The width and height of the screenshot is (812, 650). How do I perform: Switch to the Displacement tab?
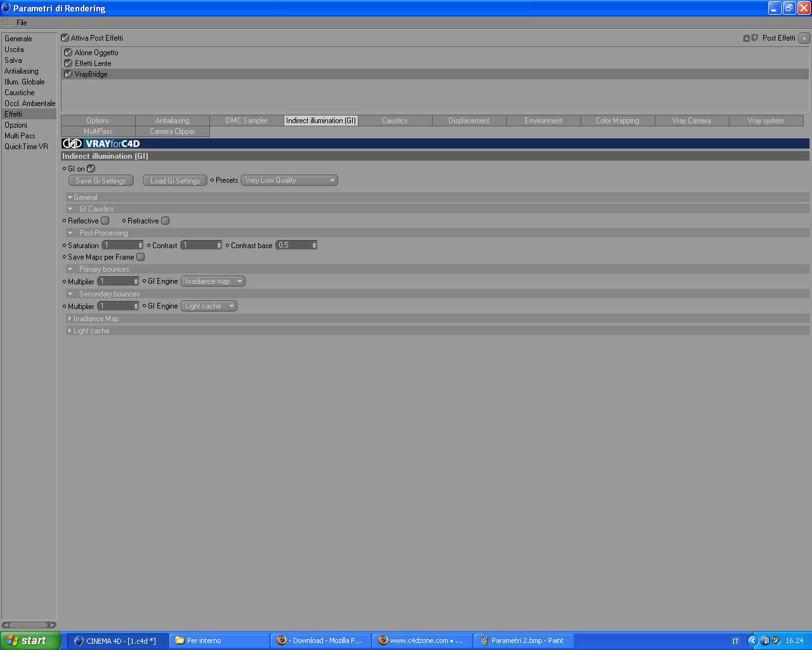469,121
